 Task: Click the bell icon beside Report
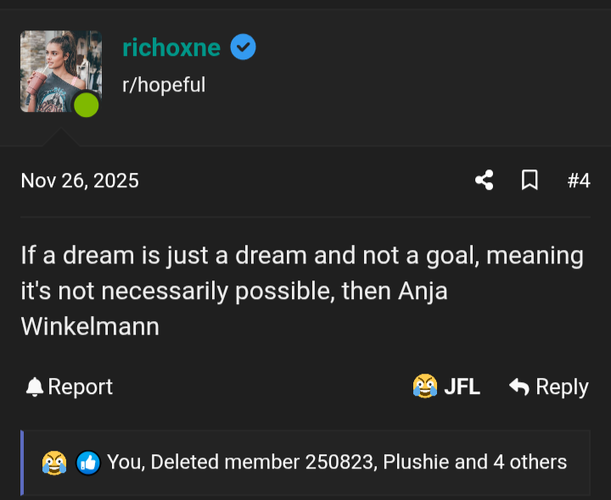[x=35, y=387]
